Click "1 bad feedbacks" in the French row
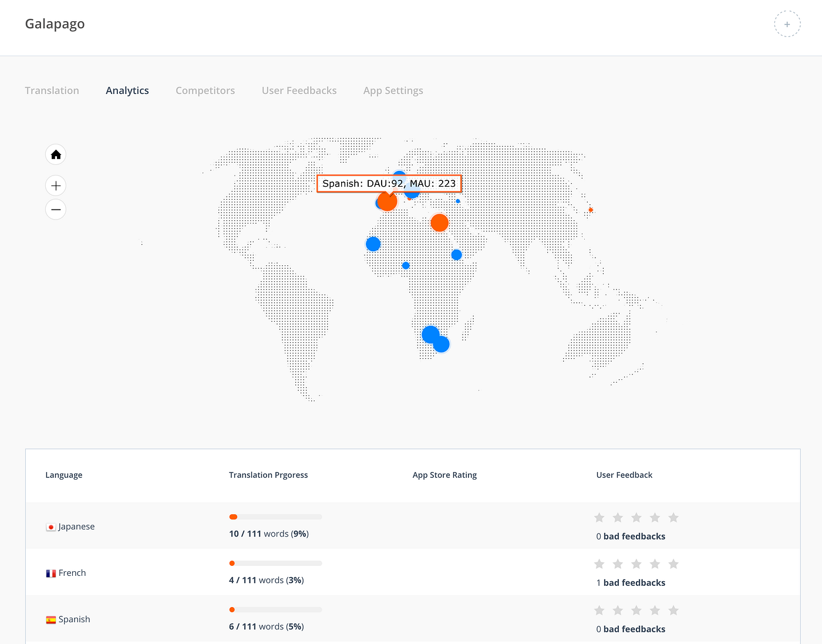This screenshot has height=644, width=822. pos(631,583)
